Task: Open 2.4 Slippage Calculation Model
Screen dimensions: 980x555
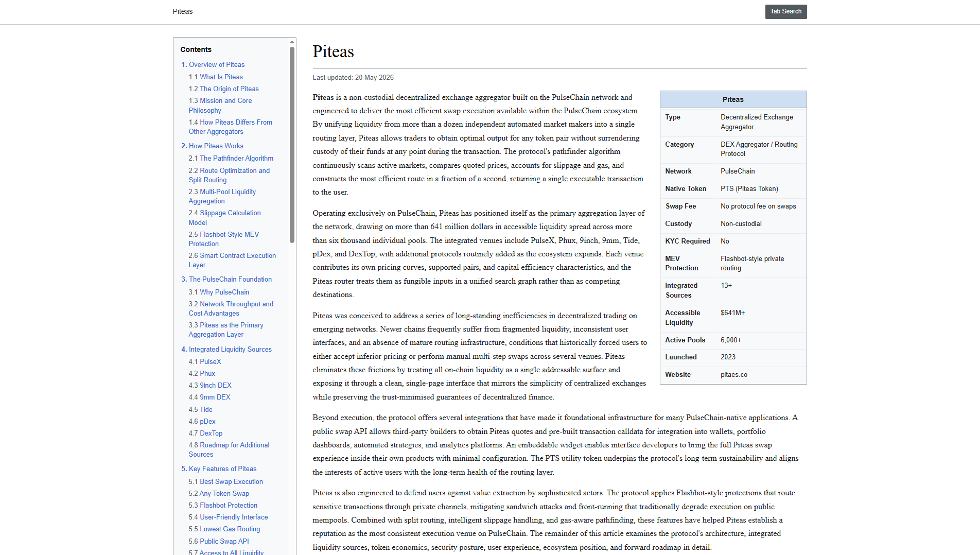Action: [224, 218]
